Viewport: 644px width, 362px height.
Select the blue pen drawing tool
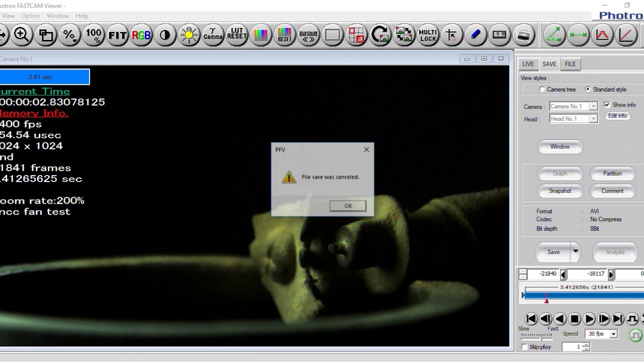pos(476,35)
